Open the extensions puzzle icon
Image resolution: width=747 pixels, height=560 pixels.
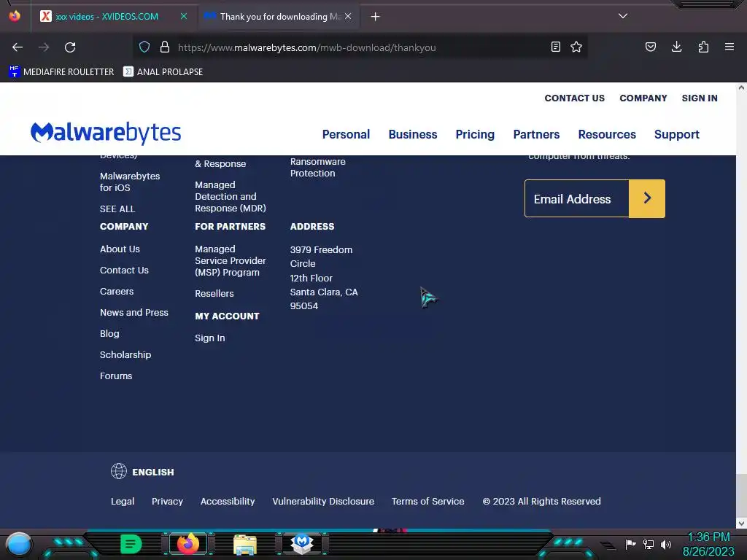pos(703,47)
